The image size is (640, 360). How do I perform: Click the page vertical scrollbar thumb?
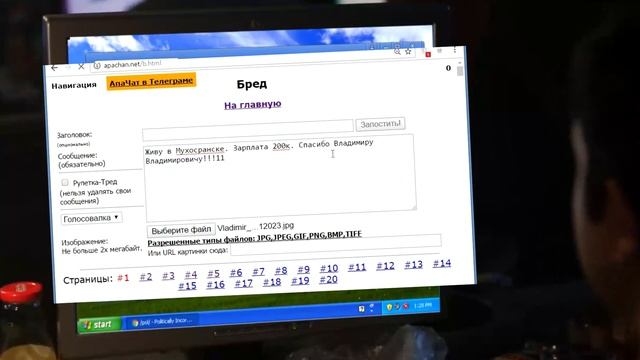460,71
